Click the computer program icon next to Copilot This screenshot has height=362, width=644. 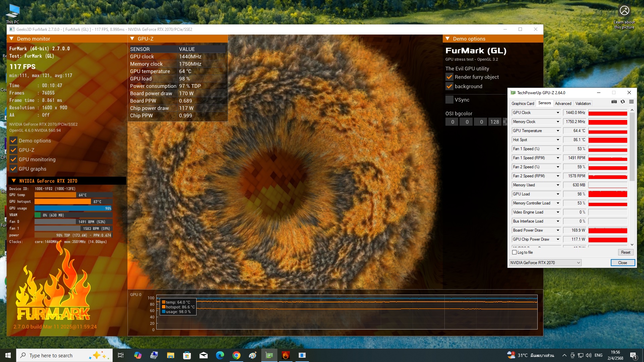click(x=154, y=355)
